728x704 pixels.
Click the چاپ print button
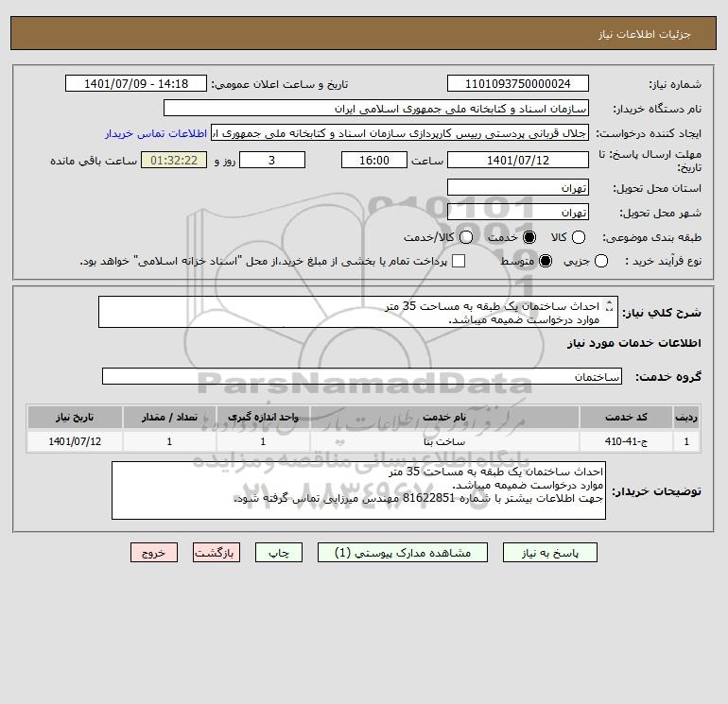pos(279,553)
